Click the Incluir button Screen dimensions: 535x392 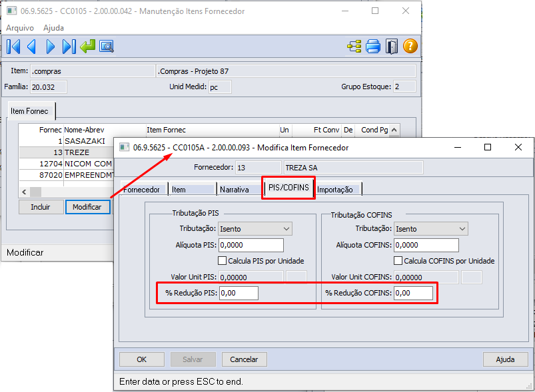[41, 207]
